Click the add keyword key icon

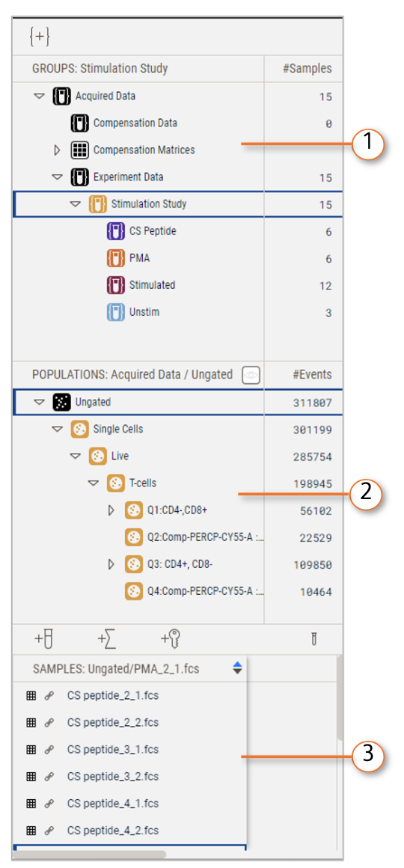(171, 639)
